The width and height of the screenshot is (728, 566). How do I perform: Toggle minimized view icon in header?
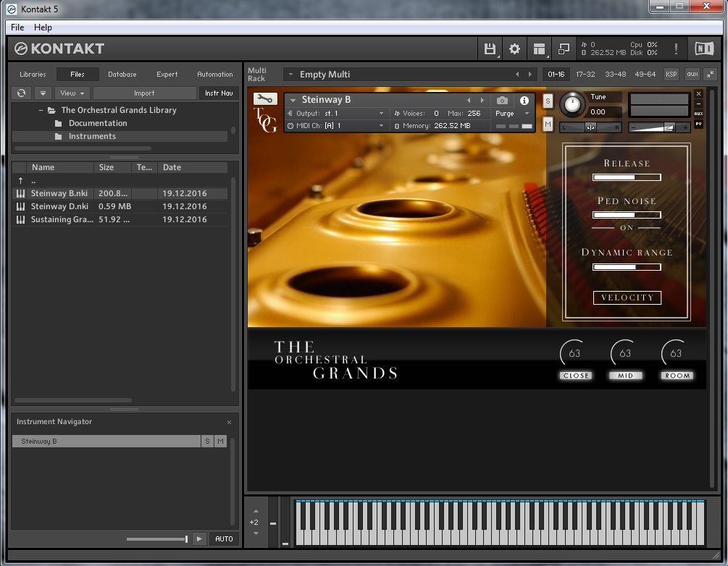click(x=564, y=48)
